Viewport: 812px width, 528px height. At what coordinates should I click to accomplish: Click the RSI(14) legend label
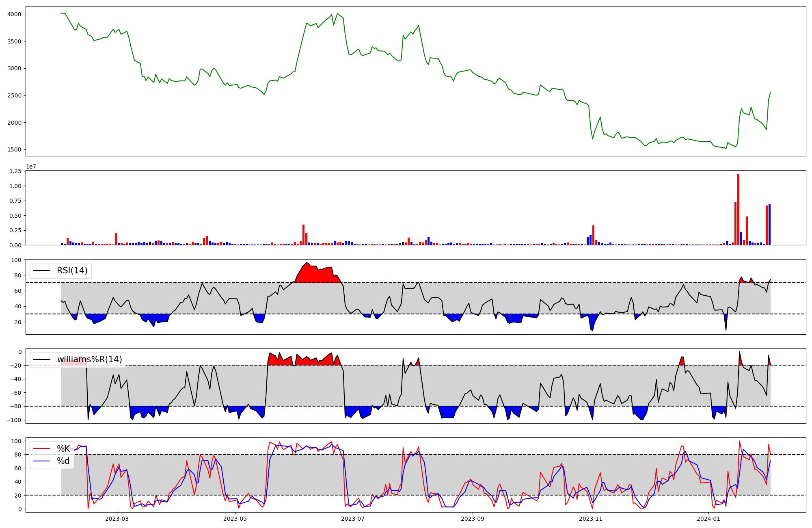coord(72,270)
